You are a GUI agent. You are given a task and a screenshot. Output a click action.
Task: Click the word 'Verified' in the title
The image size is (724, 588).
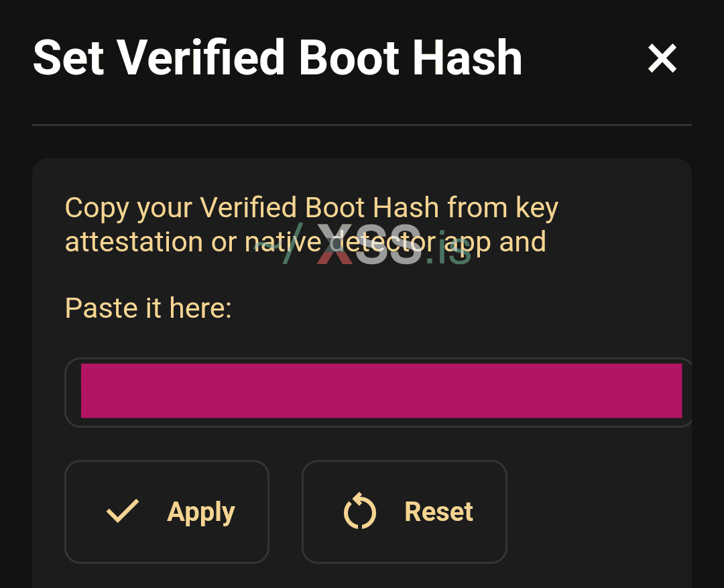pos(200,58)
